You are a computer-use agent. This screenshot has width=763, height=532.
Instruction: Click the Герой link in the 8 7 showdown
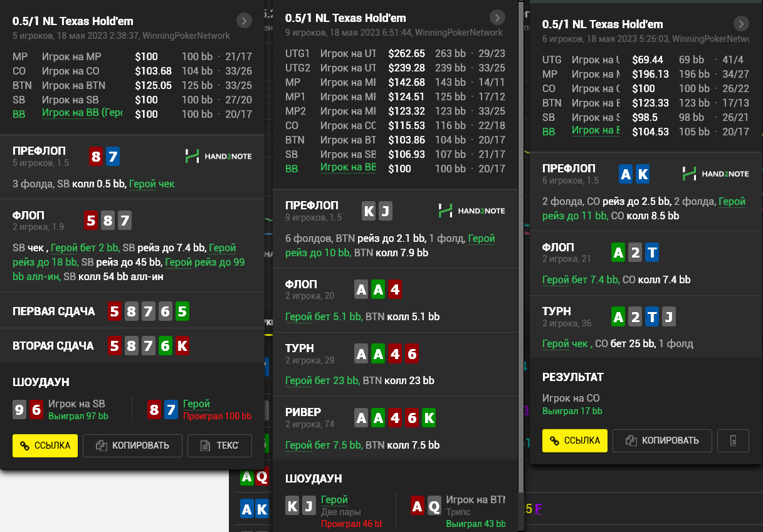196,404
